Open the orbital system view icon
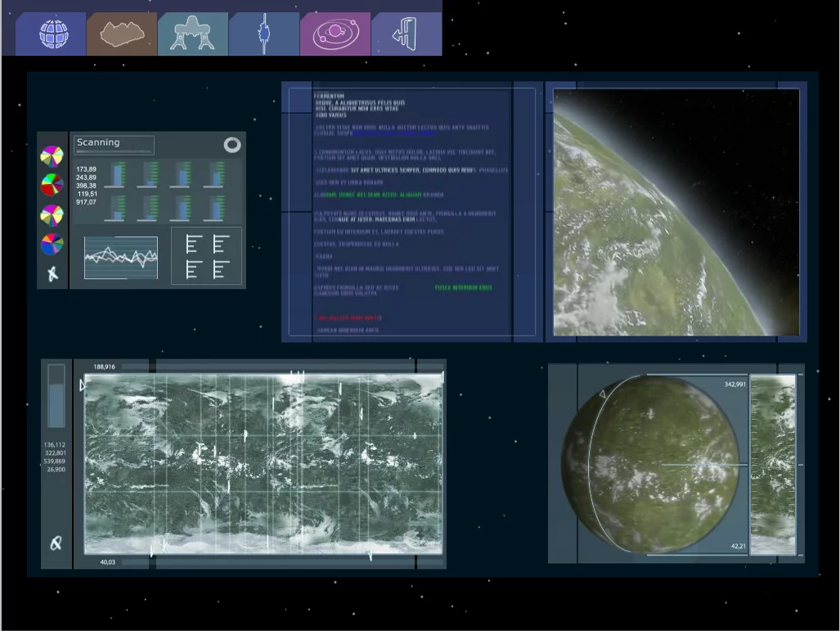This screenshot has width=840, height=631. point(335,34)
